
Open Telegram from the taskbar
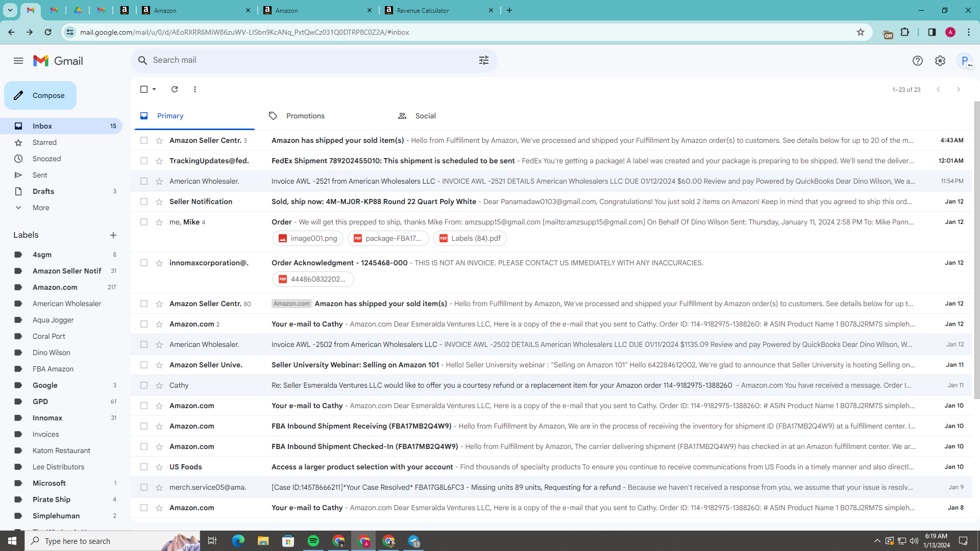[414, 541]
